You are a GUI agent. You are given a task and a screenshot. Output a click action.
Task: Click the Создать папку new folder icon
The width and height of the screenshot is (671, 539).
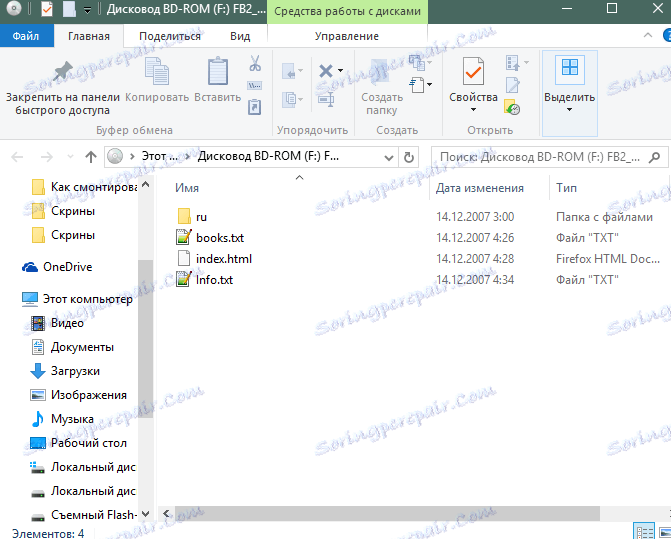(380, 71)
